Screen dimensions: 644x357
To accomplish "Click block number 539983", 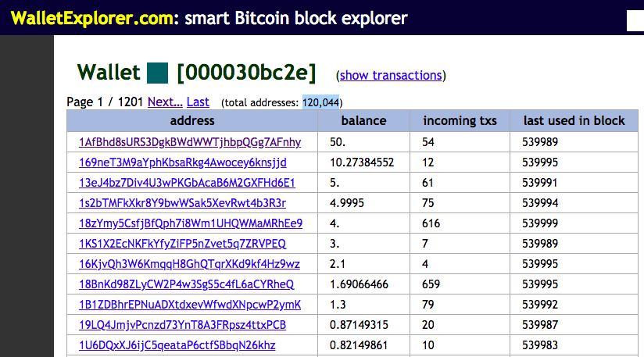I will point(540,345).
